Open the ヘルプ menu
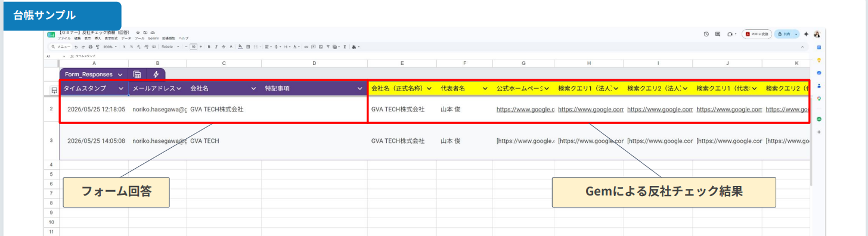 click(x=184, y=38)
